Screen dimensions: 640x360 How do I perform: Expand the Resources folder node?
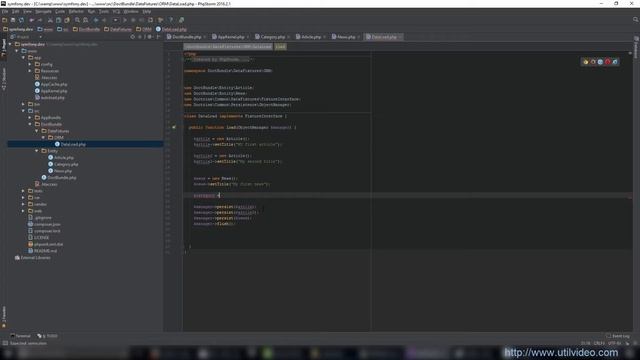click(30, 71)
